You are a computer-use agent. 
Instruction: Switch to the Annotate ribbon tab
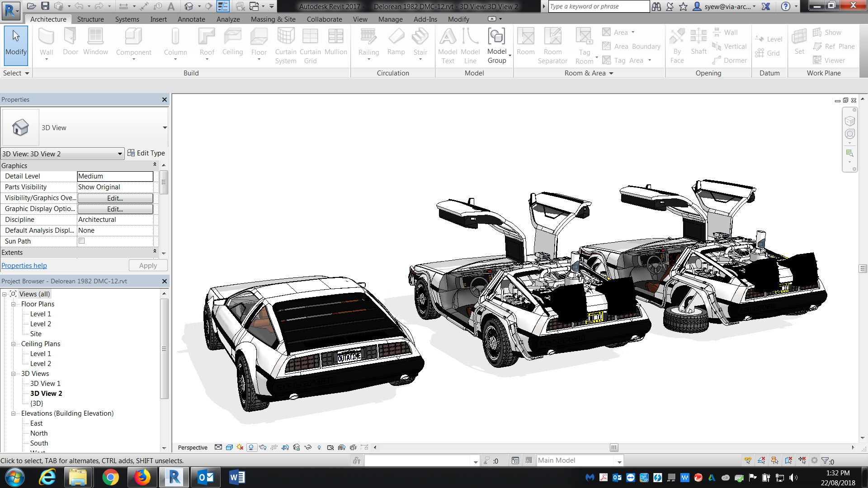coord(191,19)
